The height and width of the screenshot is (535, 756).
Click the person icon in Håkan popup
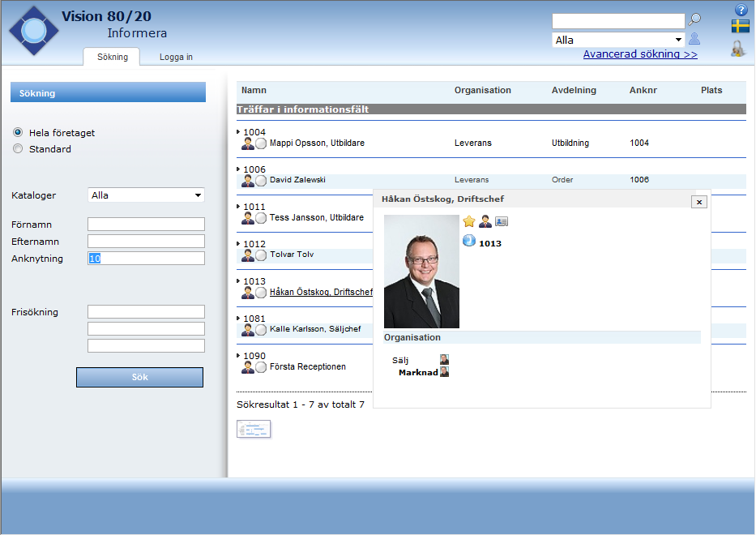click(x=485, y=221)
